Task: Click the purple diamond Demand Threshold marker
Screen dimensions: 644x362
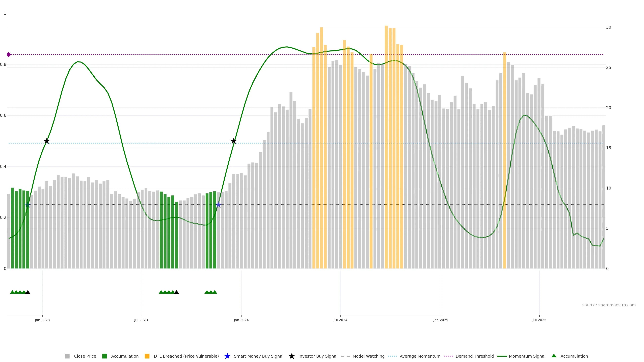Action: click(x=9, y=54)
